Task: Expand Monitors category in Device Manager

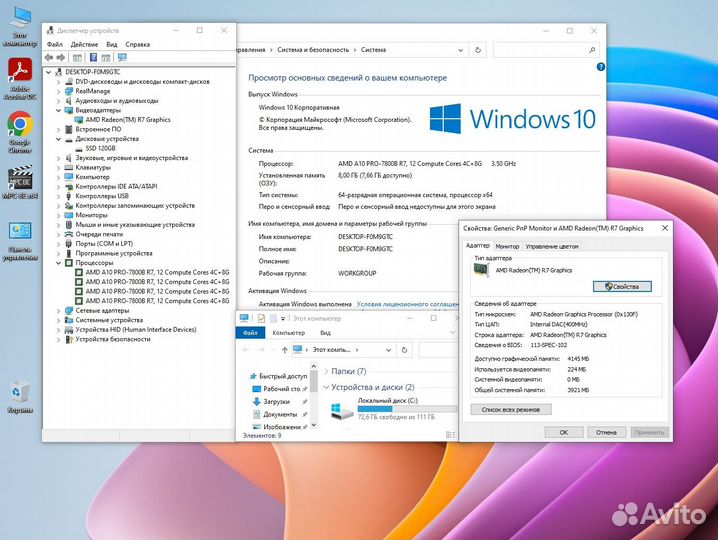Action: click(x=58, y=215)
